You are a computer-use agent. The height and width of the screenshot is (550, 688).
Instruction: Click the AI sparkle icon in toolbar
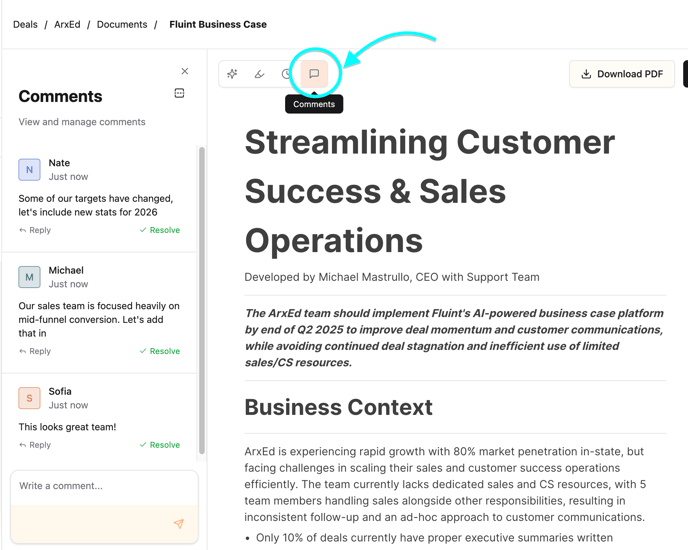tap(233, 74)
